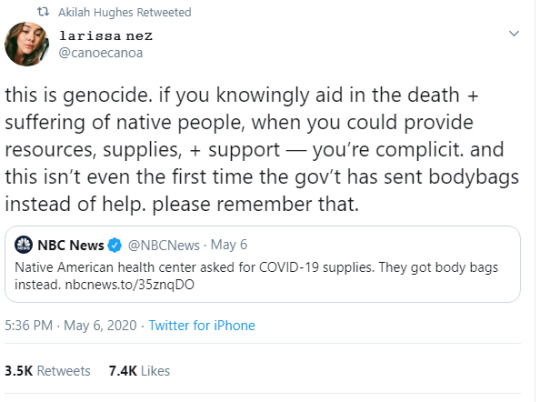Click the blue verified badge next to NBC News
Image resolution: width=540 pixels, height=402 pixels.
[115, 245]
